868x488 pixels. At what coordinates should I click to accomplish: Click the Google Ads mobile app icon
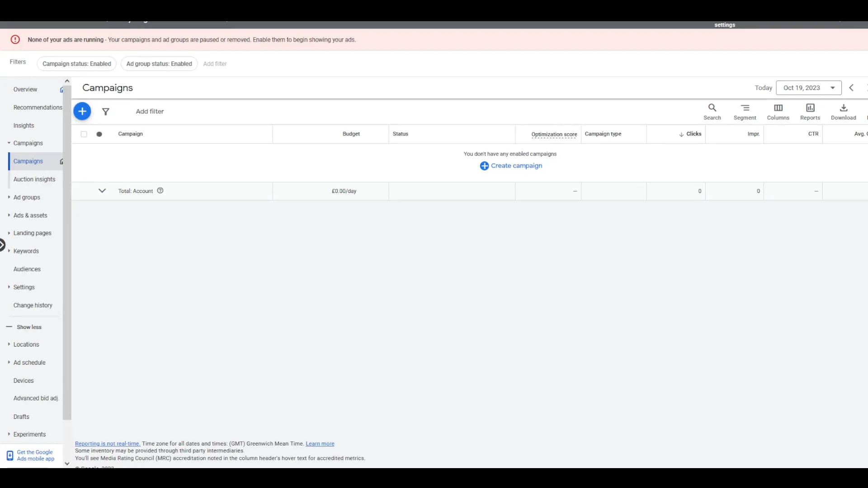click(x=10, y=455)
